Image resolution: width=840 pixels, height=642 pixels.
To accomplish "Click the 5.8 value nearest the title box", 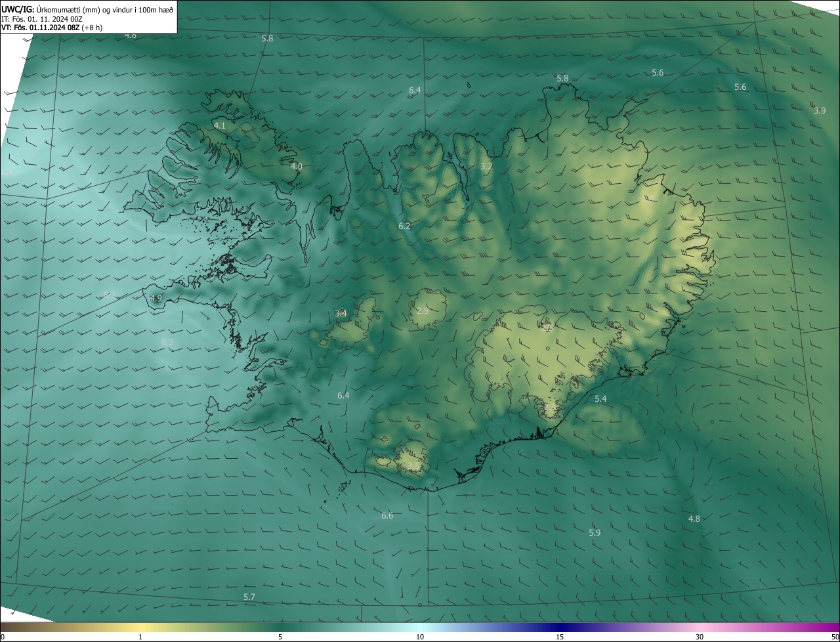I will [x=267, y=38].
